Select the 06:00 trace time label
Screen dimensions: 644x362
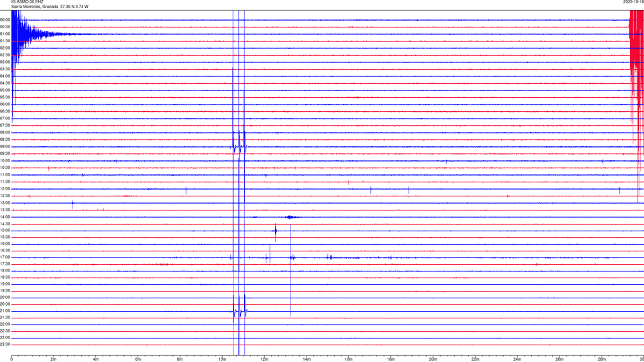tap(5, 105)
